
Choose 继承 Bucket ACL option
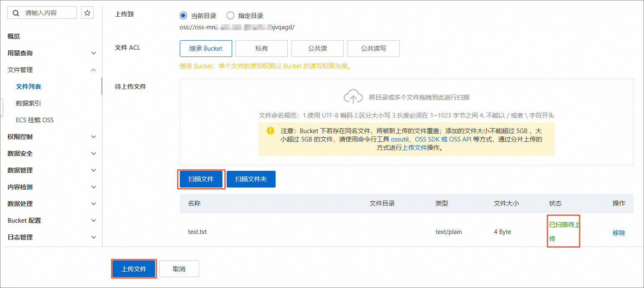pos(206,49)
